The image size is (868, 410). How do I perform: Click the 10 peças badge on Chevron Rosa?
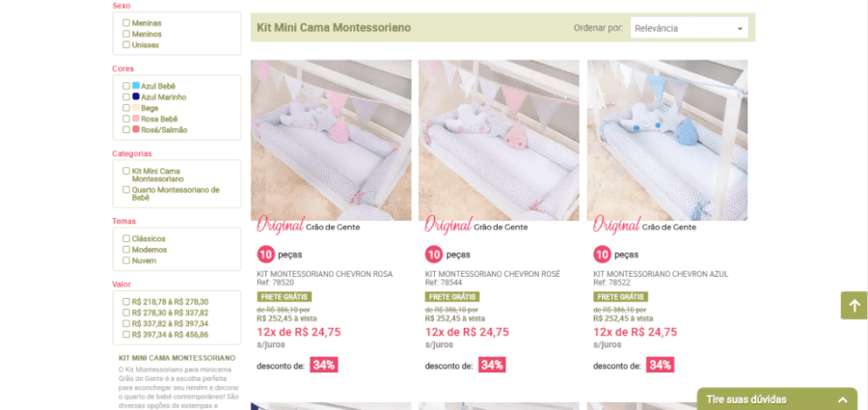[266, 255]
